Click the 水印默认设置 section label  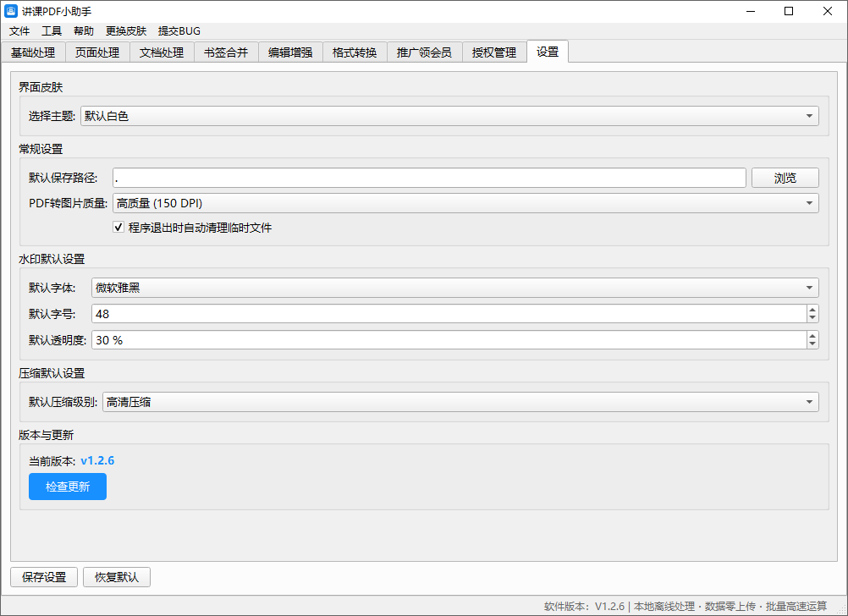point(52,259)
